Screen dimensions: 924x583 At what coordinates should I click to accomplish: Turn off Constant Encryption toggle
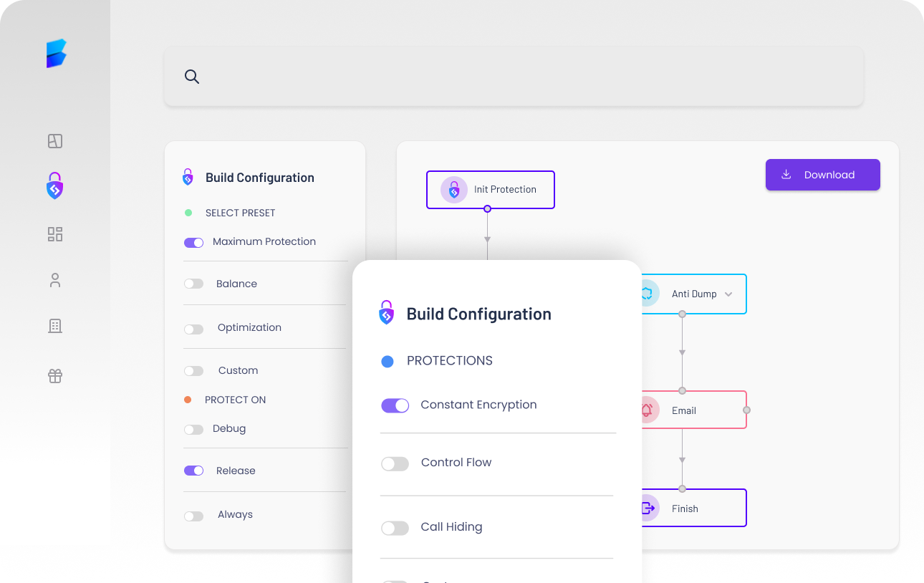(x=395, y=405)
